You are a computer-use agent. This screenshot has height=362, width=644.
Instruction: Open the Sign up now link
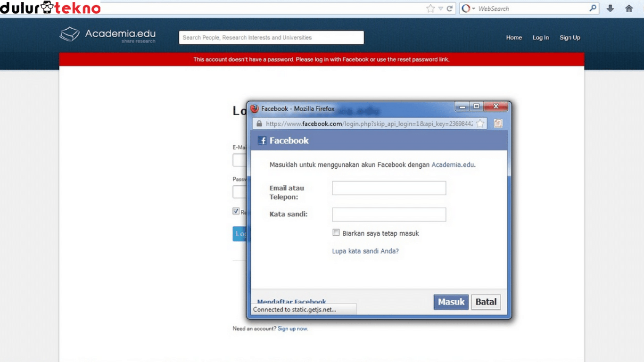[x=293, y=329]
